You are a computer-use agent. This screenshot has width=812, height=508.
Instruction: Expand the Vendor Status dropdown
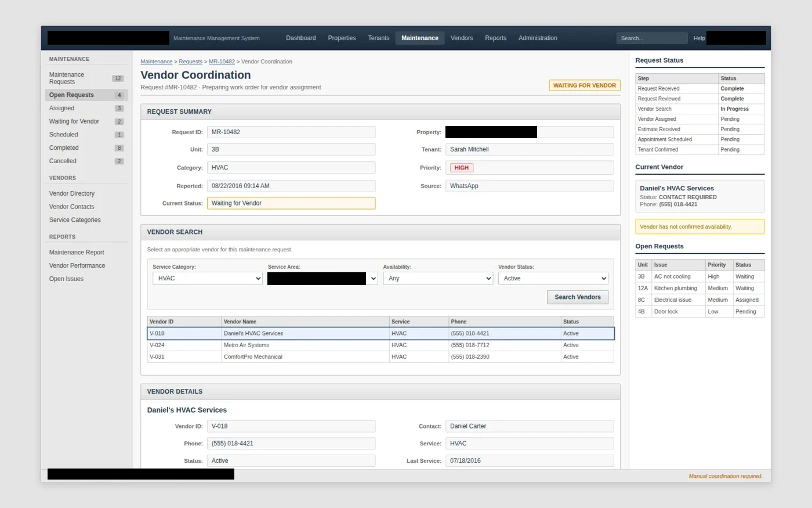pos(553,279)
